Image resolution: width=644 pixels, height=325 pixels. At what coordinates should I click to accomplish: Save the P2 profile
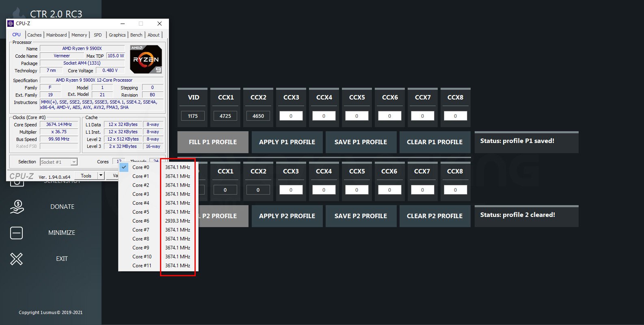click(x=361, y=216)
